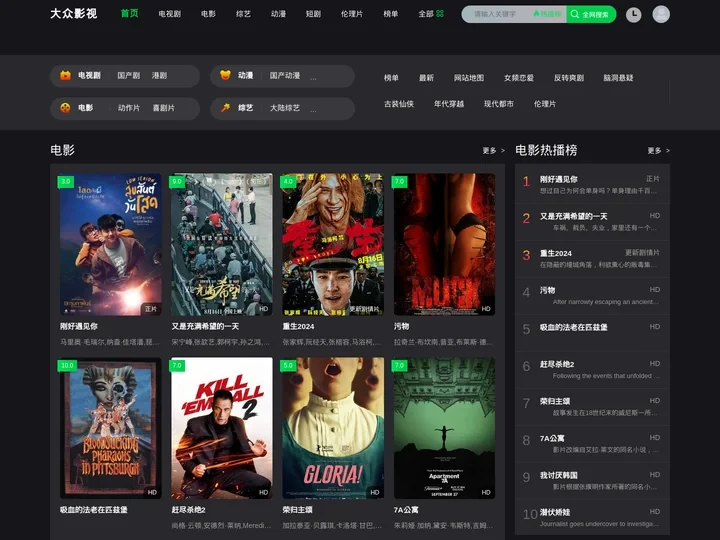
Task: Open rank 8 7A公寓 in hot list
Action: coord(592,444)
